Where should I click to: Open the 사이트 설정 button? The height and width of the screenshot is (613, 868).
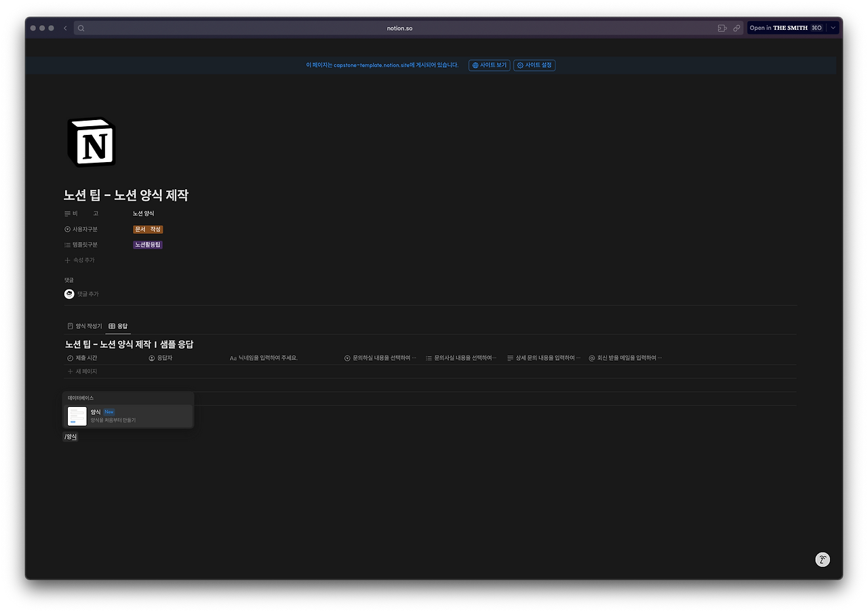click(x=534, y=65)
